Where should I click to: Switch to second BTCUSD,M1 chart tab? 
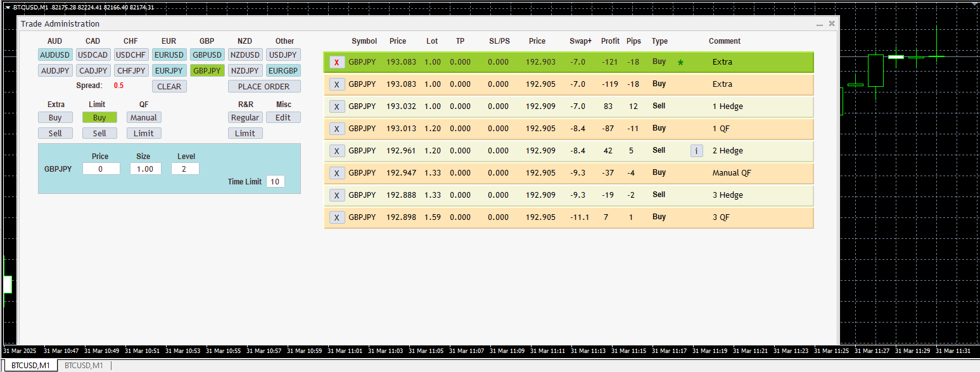(84, 366)
